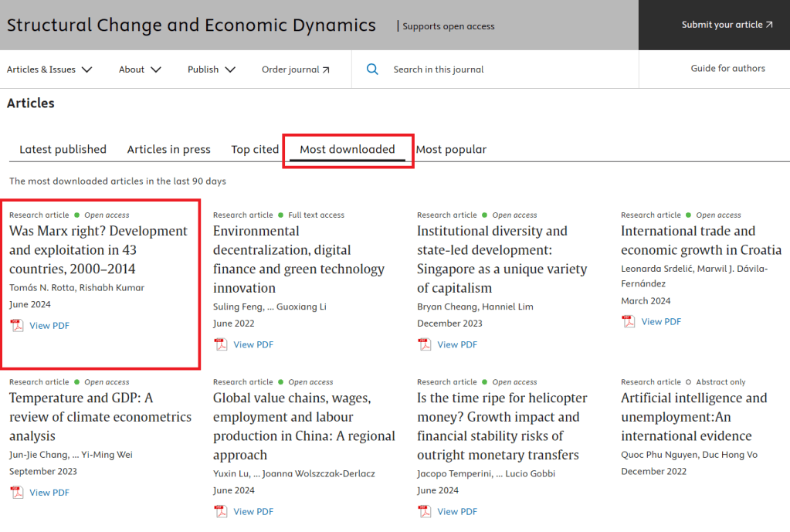Click the Order journal external link
Screen dimensions: 790x532
click(295, 69)
